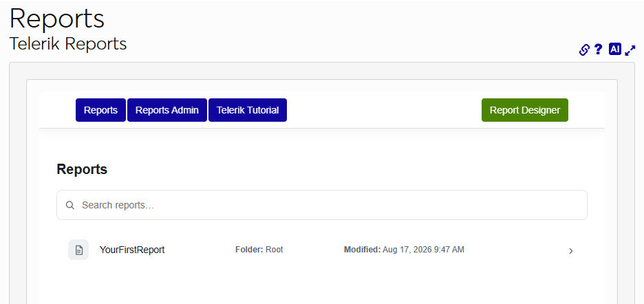Click the YourFirstReport document icon
Image resolution: width=644 pixels, height=304 pixels.
[78, 250]
